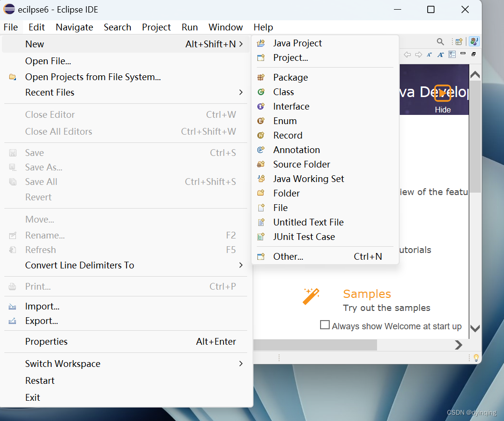Select the Java perspective button
504x421 pixels.
[x=474, y=42]
